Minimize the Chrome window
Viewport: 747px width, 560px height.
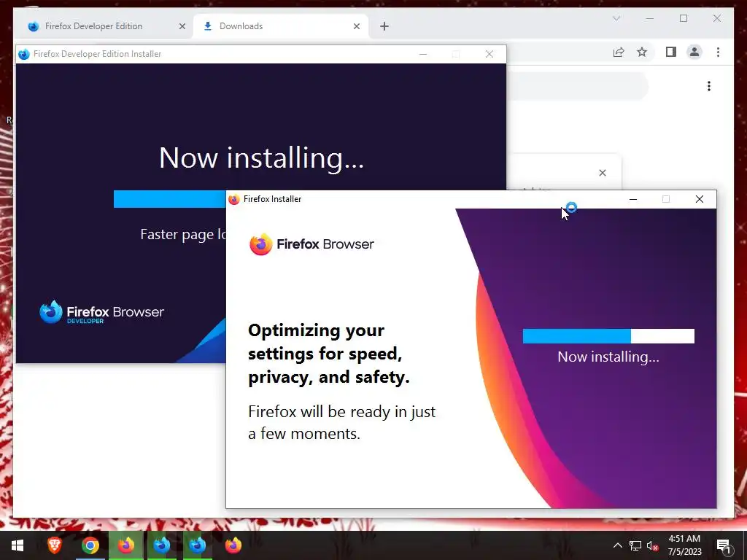tap(650, 18)
